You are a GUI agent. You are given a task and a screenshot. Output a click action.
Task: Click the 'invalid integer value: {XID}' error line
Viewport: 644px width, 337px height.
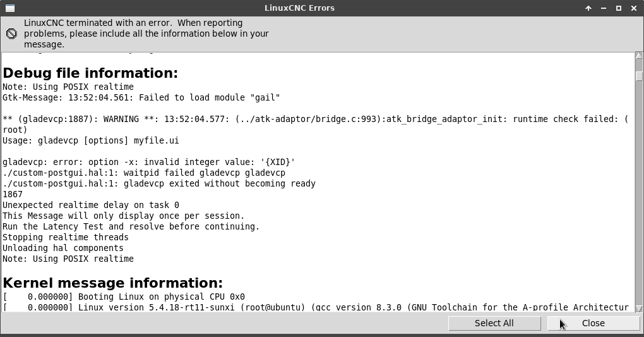coord(148,162)
